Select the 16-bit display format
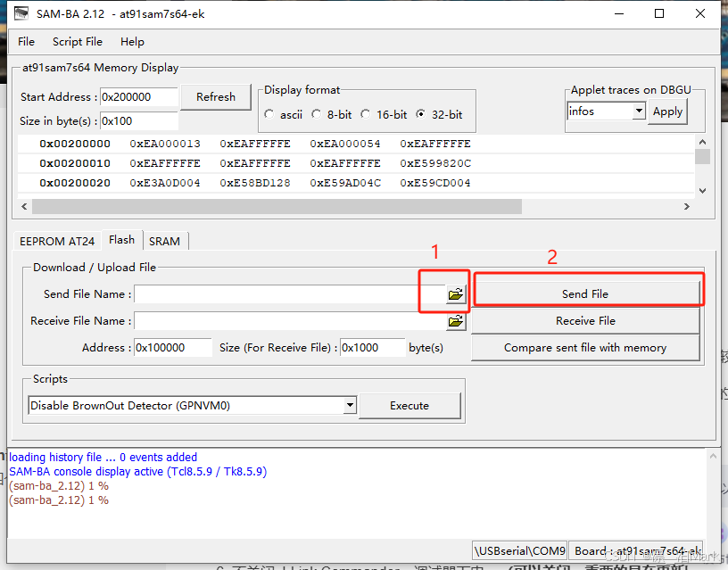 point(366,114)
